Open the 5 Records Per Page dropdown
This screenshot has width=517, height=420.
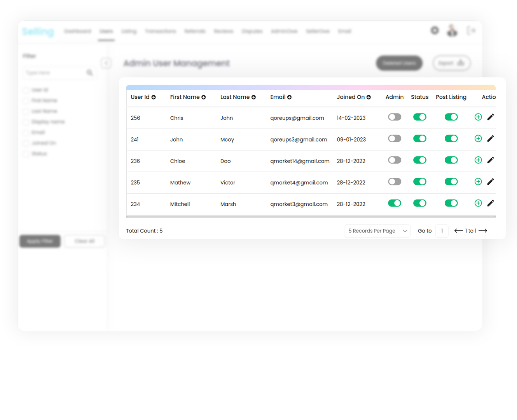pyautogui.click(x=377, y=231)
